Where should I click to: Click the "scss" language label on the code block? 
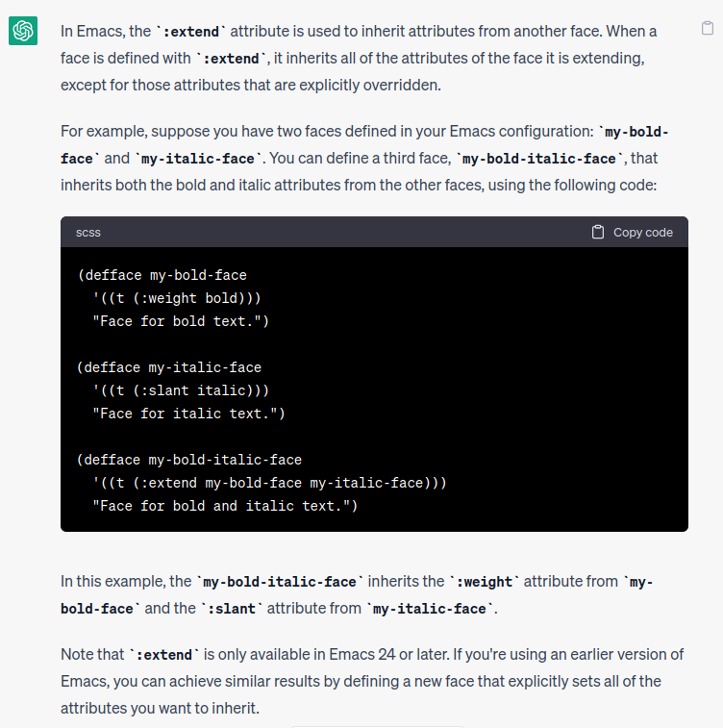(x=88, y=232)
